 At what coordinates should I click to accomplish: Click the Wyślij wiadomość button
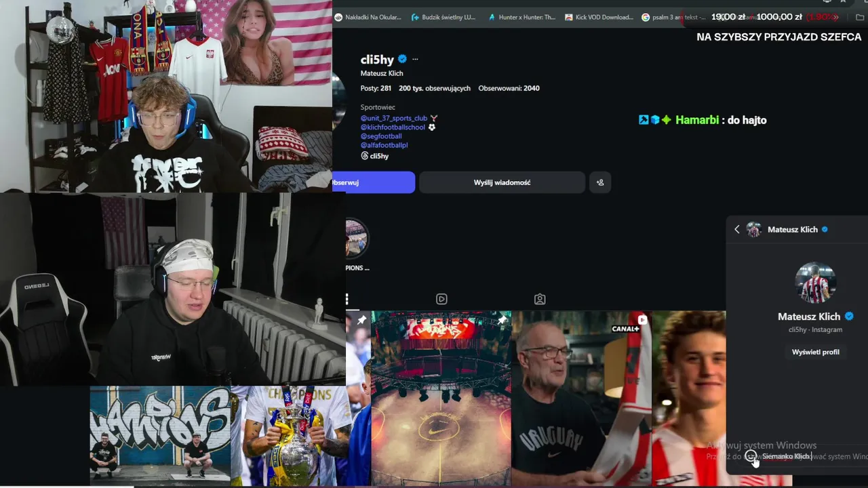click(x=502, y=182)
